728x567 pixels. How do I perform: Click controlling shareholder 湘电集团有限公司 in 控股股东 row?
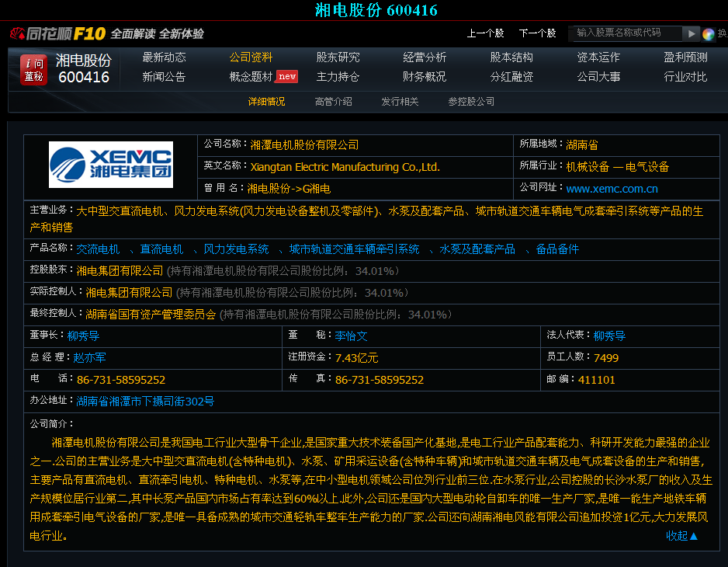tap(120, 271)
